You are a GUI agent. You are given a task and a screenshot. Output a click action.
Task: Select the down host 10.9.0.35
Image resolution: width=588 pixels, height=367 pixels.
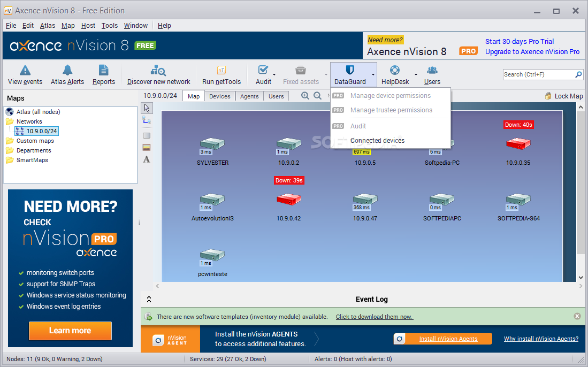point(518,144)
